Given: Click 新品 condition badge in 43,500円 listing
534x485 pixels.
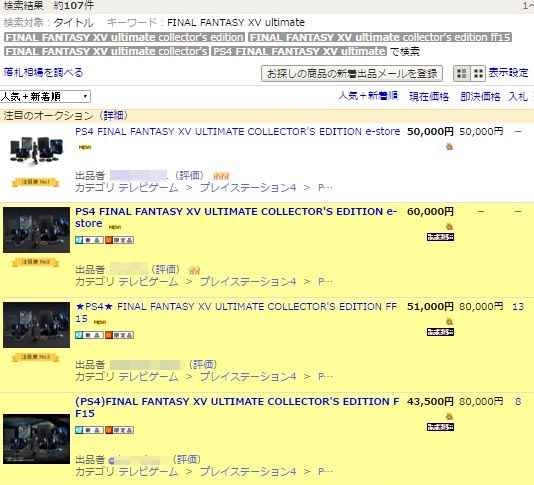Looking at the screenshot, I should (89, 430).
